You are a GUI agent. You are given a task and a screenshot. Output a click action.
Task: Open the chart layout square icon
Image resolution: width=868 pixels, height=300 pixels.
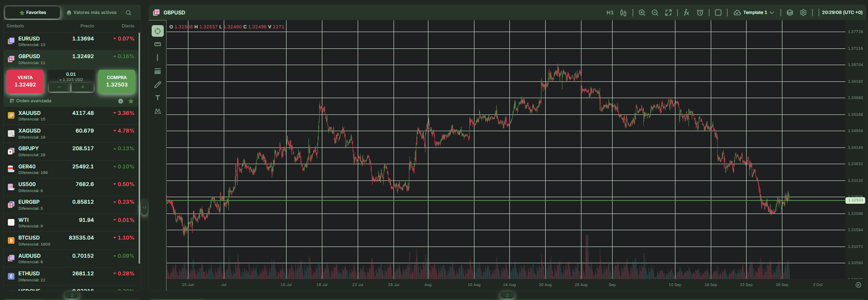point(718,13)
